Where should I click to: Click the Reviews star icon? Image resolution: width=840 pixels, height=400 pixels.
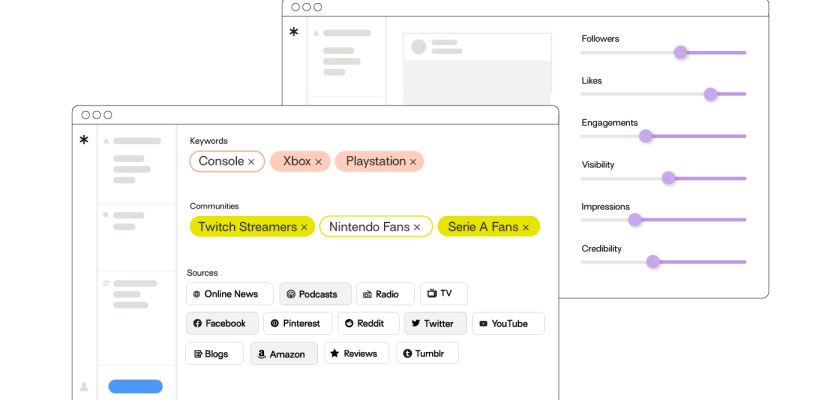[x=335, y=354]
